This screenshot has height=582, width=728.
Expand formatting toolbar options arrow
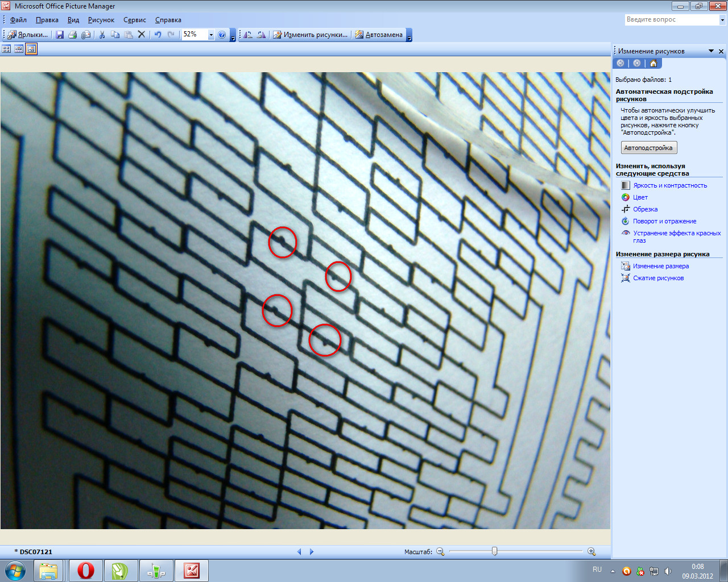click(409, 35)
